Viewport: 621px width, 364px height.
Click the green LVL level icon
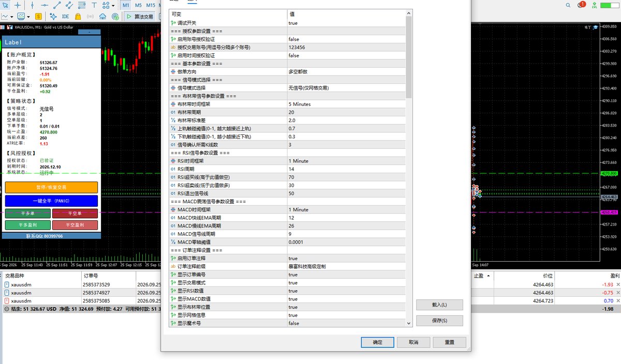click(x=594, y=6)
